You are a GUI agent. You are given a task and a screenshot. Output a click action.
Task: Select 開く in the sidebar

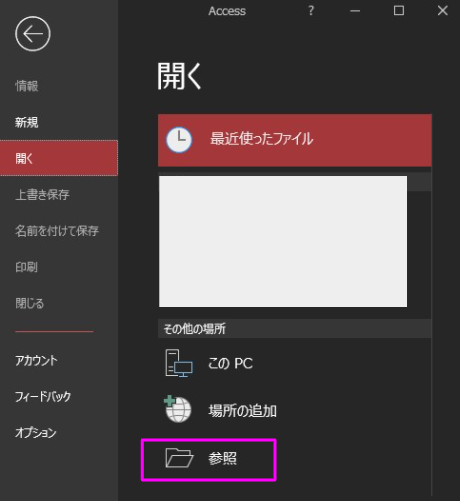click(x=59, y=158)
